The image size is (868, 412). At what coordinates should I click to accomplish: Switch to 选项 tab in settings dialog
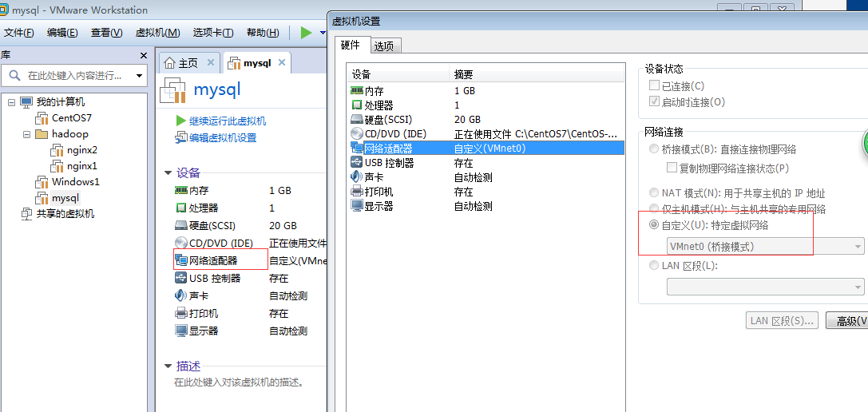click(384, 46)
